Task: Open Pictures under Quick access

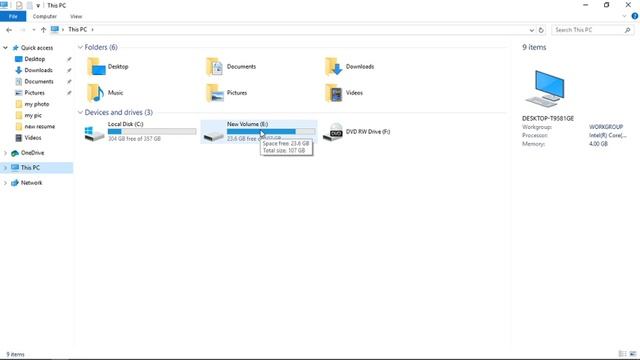Action: (34, 93)
